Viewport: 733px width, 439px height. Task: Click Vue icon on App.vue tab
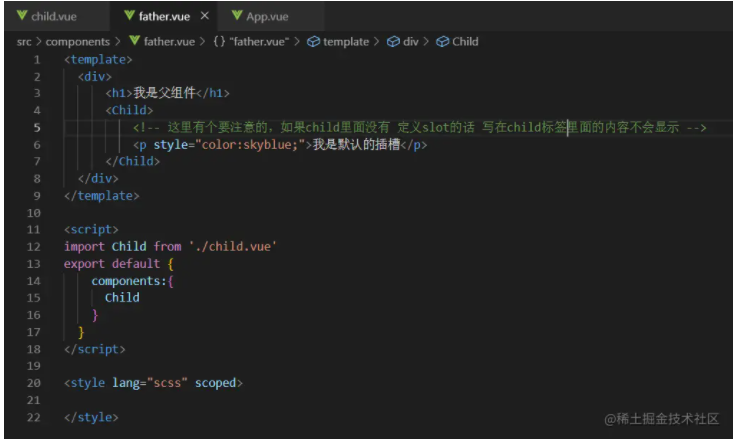237,15
